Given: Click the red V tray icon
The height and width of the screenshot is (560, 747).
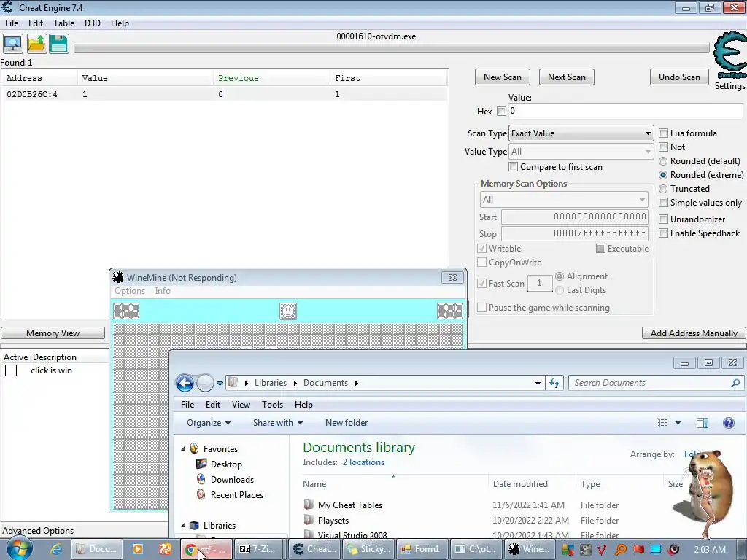Looking at the screenshot, I should [x=603, y=550].
